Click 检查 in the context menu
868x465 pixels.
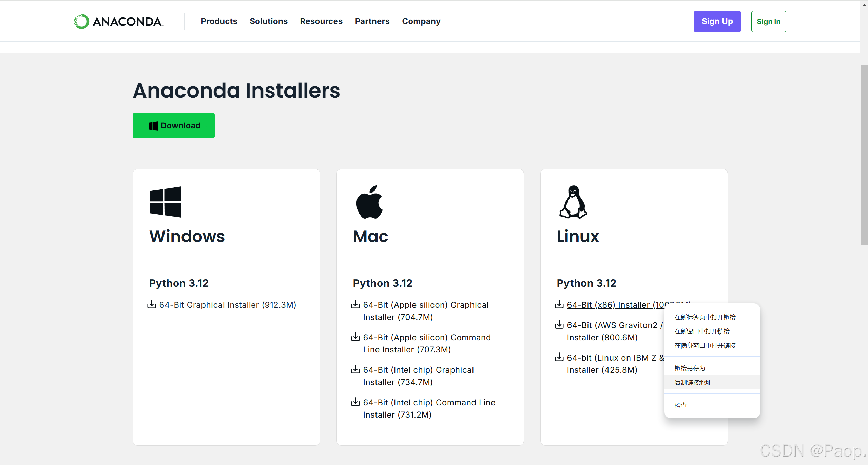(680, 405)
